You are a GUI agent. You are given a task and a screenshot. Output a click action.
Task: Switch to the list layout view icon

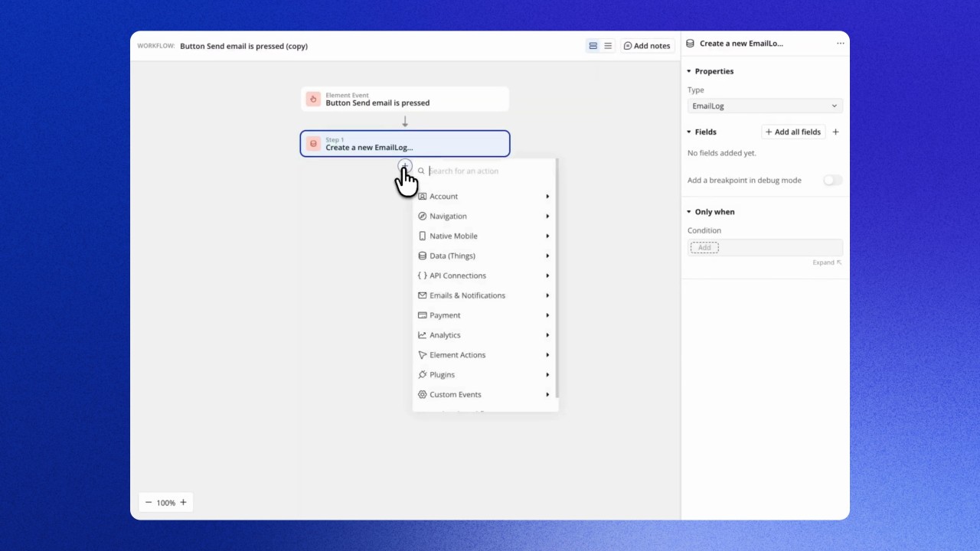click(x=608, y=46)
